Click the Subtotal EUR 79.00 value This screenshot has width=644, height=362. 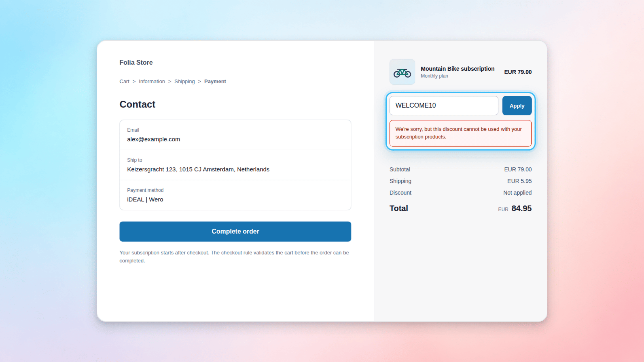(x=518, y=169)
